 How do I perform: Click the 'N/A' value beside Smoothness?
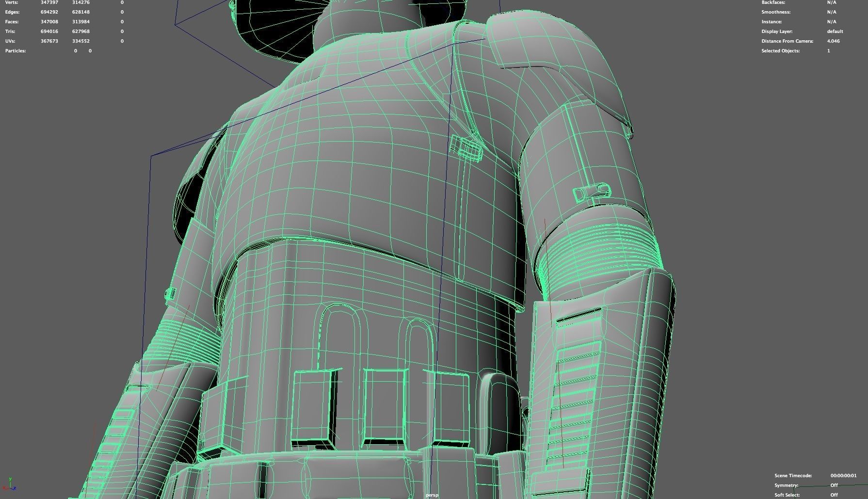[832, 12]
